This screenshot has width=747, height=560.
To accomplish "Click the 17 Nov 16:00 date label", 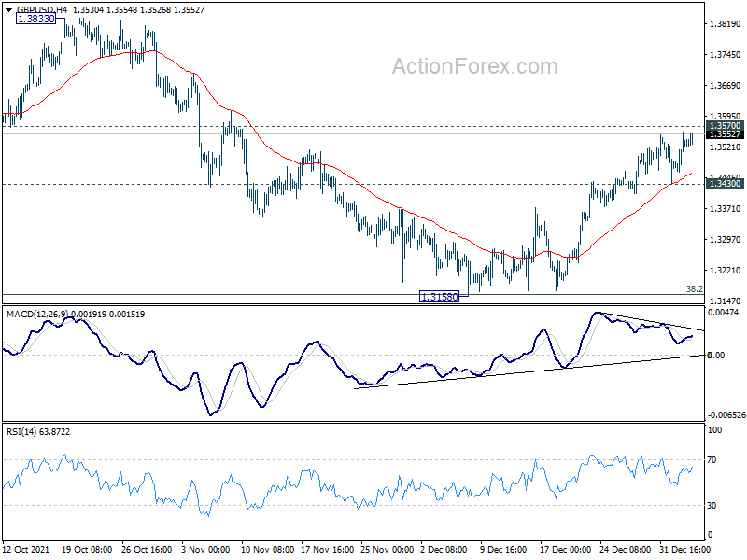I will coord(326,550).
